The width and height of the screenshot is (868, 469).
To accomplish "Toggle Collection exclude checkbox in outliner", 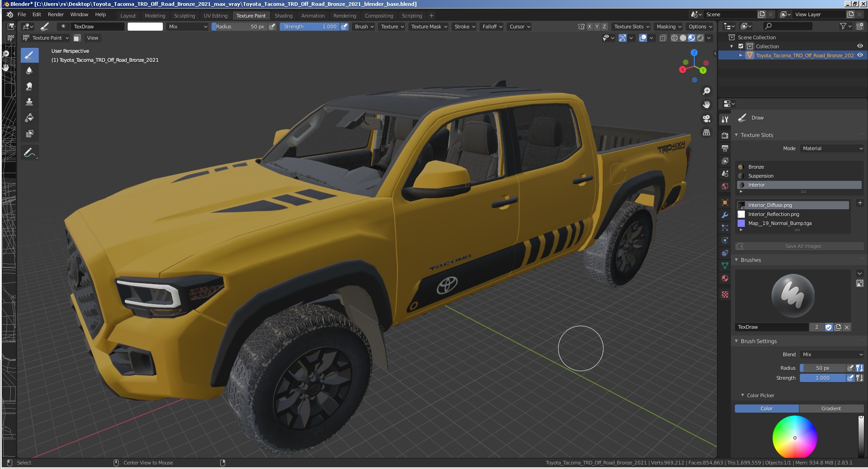I will point(741,46).
